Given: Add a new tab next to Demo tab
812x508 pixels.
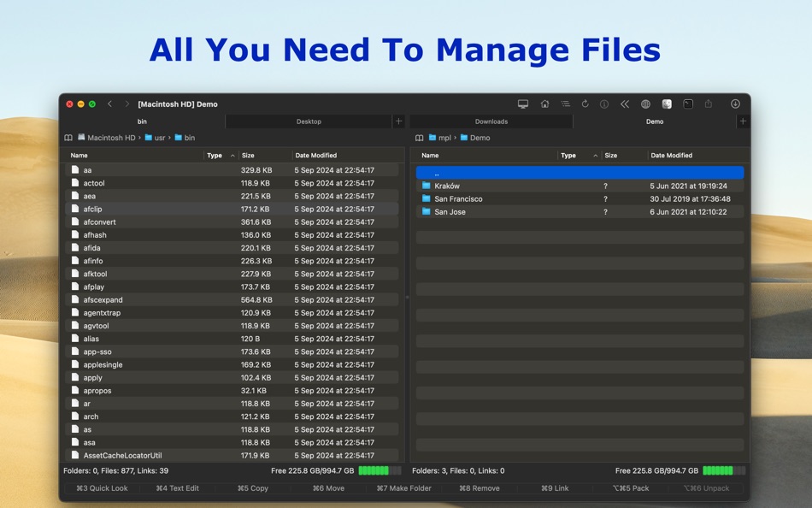Looking at the screenshot, I should coord(743,121).
